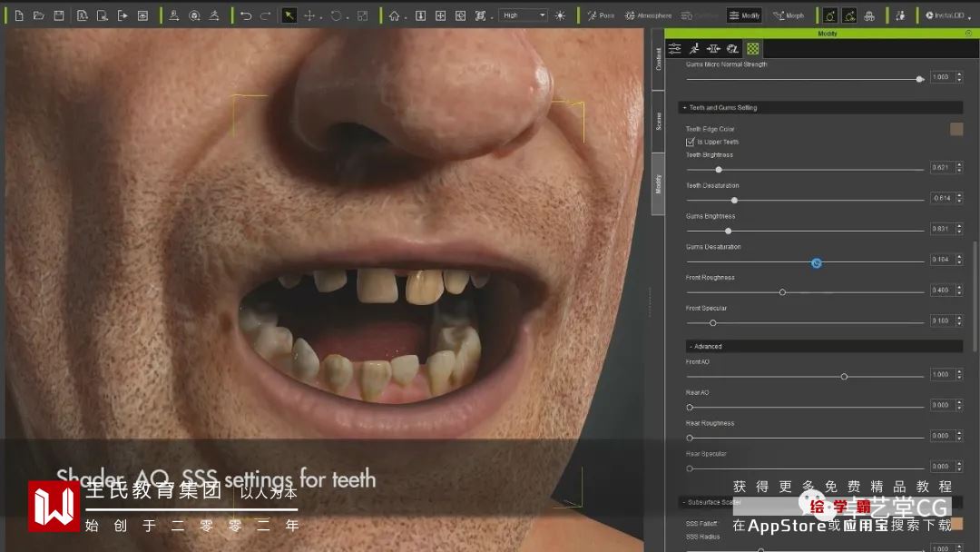980x552 pixels.
Task: Uncheck Is Upper Teeth checkbox
Action: click(690, 142)
